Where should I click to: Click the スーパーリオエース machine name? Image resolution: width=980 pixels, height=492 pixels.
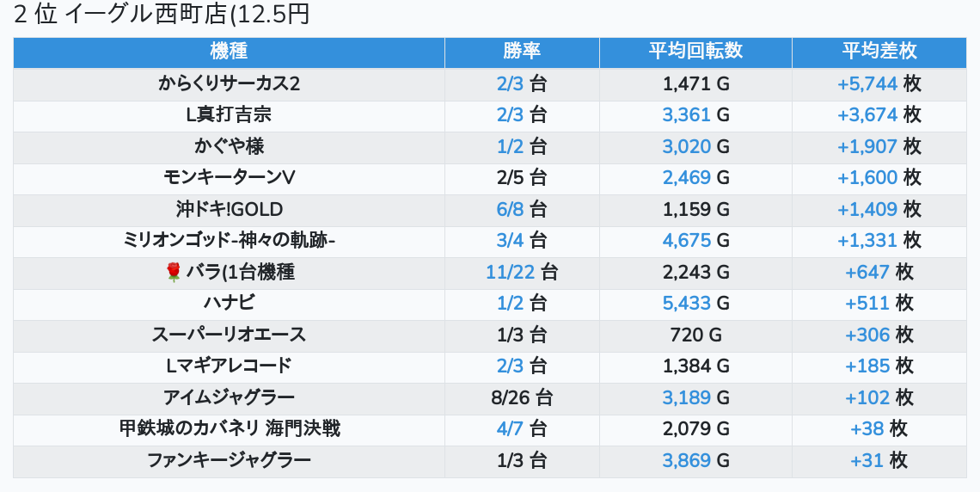tap(230, 335)
